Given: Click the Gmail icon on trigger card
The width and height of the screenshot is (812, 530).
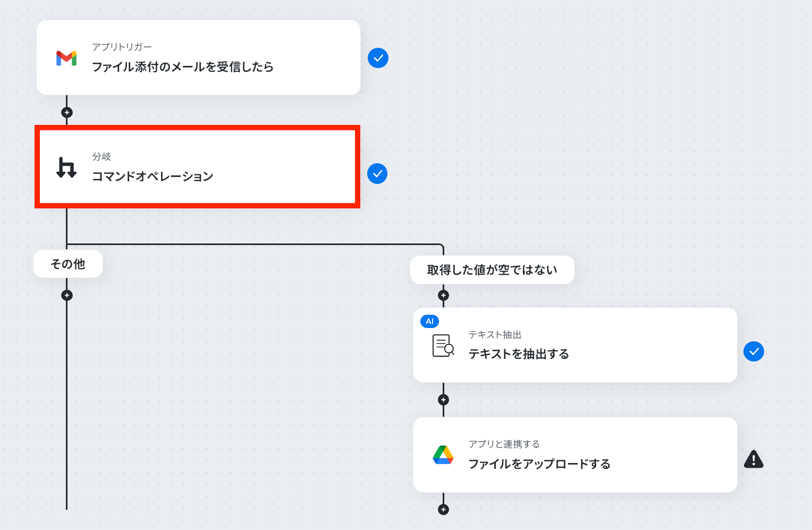Looking at the screenshot, I should pos(66,58).
